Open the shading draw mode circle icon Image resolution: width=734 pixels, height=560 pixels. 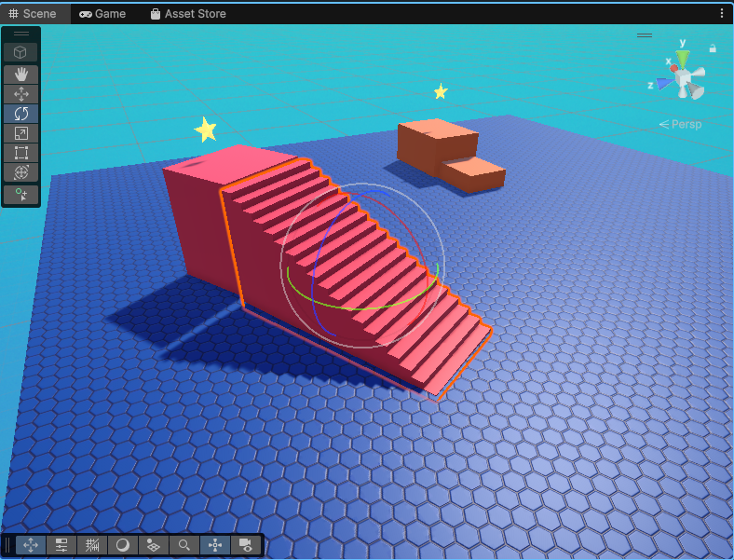pyautogui.click(x=123, y=545)
